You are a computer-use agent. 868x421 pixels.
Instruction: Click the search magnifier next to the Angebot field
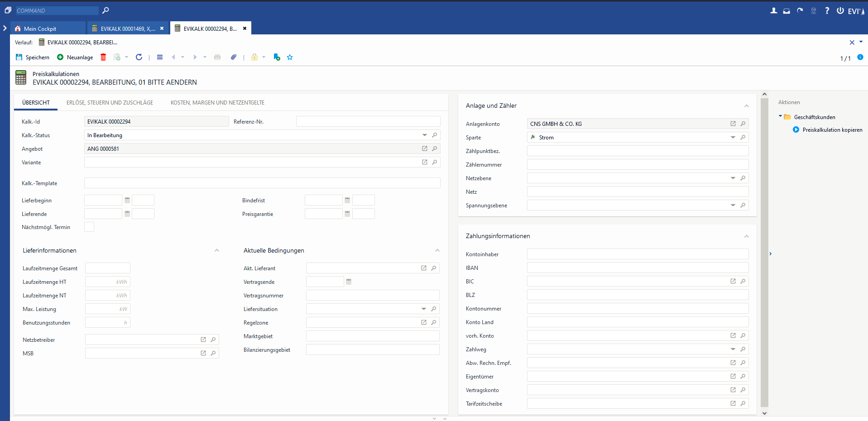435,148
